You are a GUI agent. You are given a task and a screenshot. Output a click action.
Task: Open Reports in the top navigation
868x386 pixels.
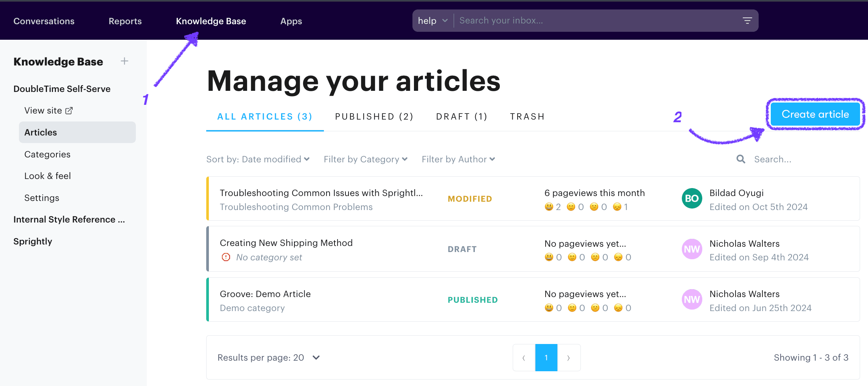[x=125, y=21]
